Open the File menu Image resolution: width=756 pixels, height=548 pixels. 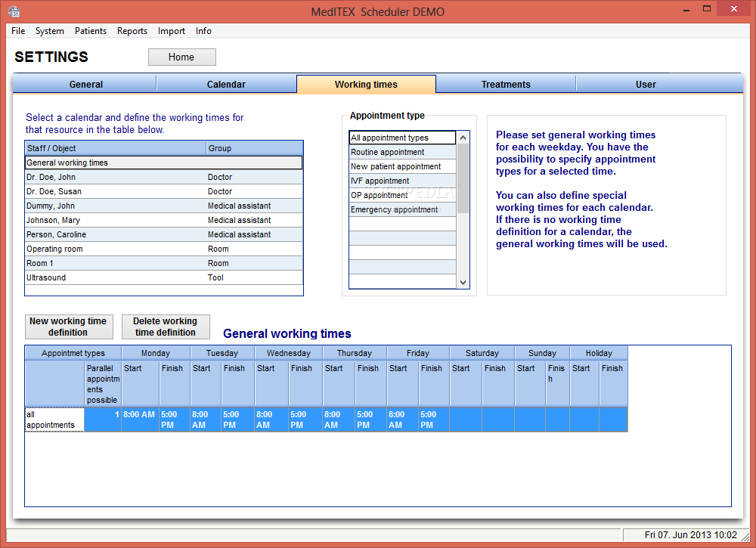[x=18, y=31]
